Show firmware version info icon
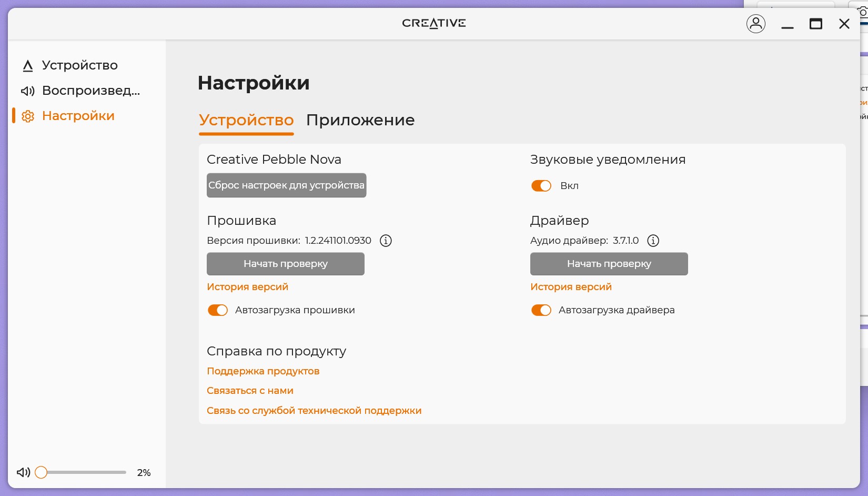 (x=386, y=241)
